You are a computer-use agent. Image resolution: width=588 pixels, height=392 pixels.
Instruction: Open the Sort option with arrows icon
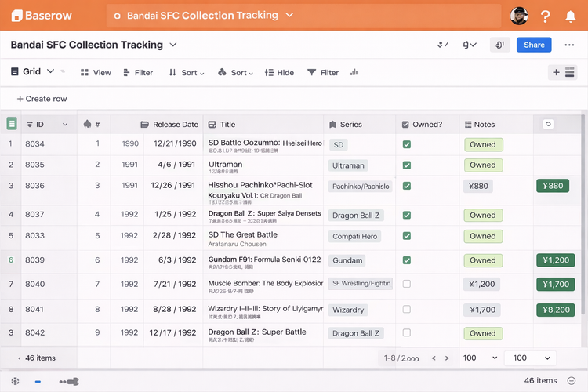[x=187, y=73]
